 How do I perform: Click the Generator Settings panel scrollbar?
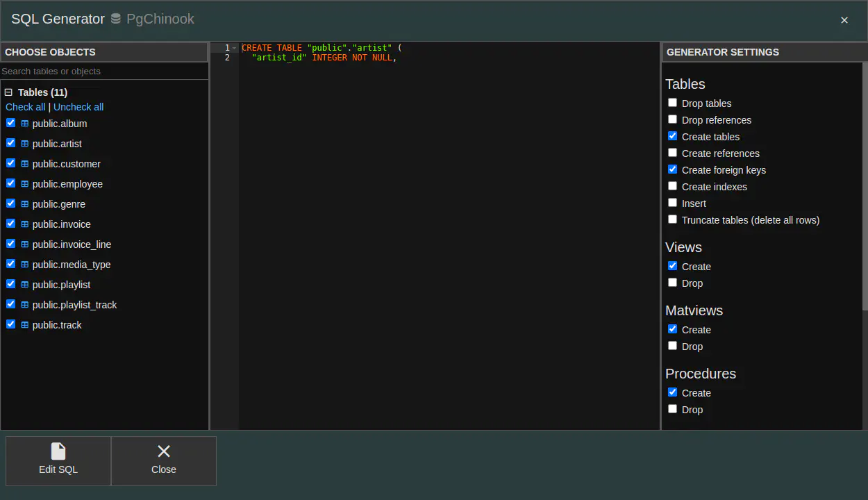(865, 186)
